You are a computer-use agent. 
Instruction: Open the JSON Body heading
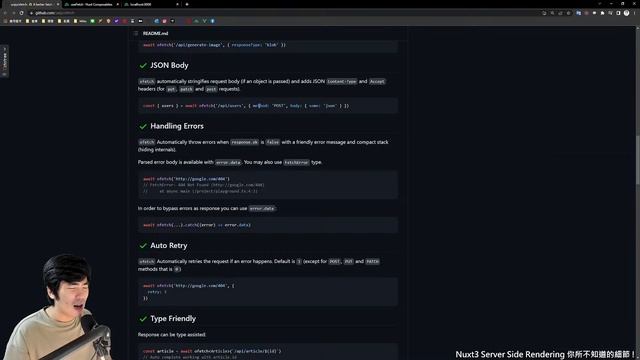[x=169, y=65]
